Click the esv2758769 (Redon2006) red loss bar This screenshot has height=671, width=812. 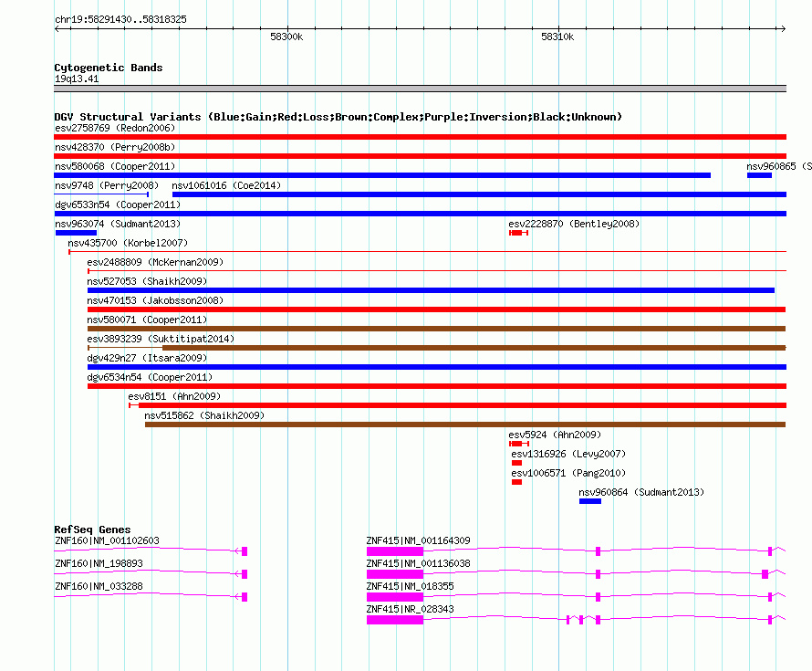click(420, 137)
